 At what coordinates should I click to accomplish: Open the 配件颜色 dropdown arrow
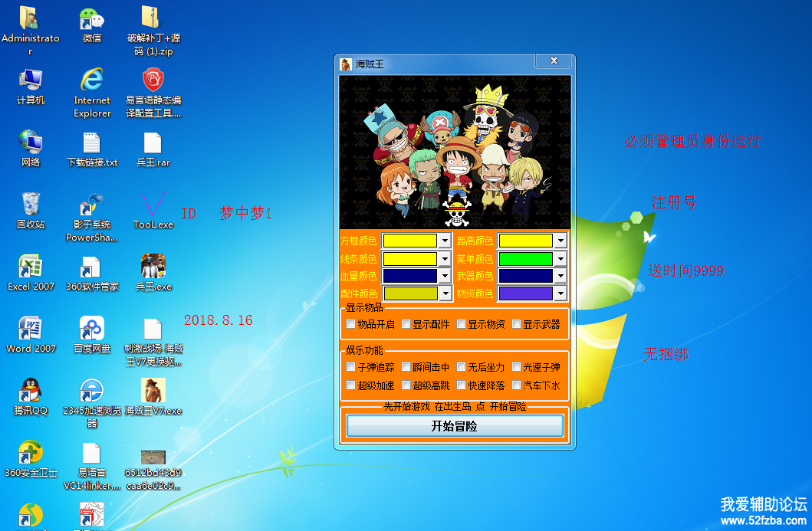coord(445,293)
